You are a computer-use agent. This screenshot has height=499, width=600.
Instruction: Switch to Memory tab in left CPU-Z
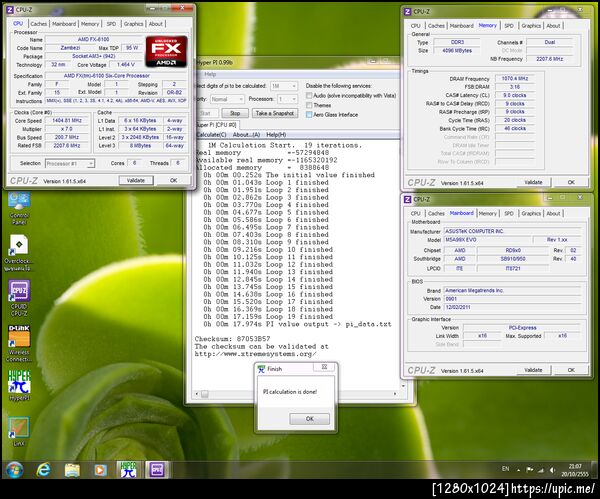90,24
